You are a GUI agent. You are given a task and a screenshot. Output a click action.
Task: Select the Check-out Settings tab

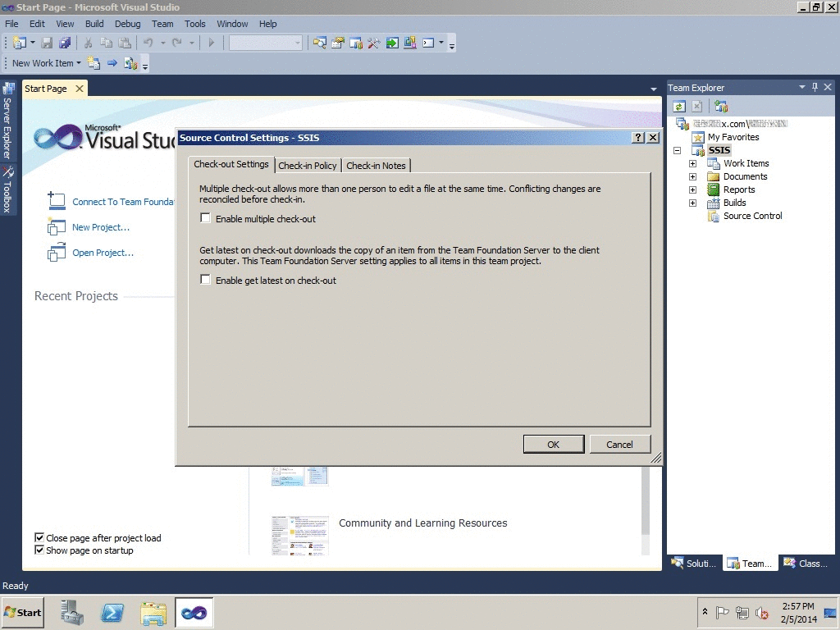[231, 164]
